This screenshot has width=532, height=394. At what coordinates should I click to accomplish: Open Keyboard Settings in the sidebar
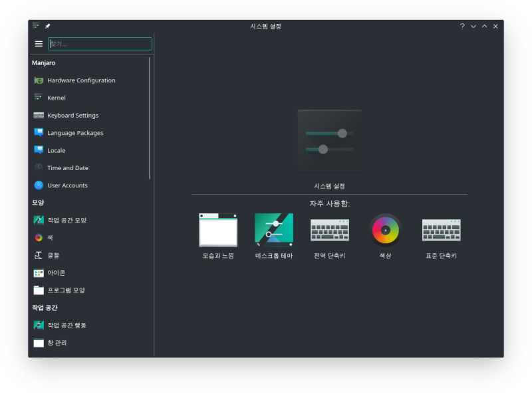74,115
